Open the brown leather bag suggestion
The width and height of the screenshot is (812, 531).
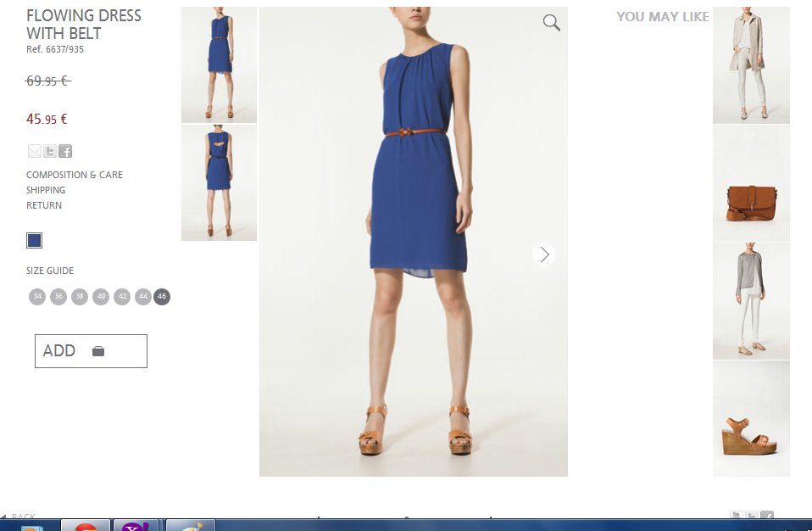tap(751, 184)
